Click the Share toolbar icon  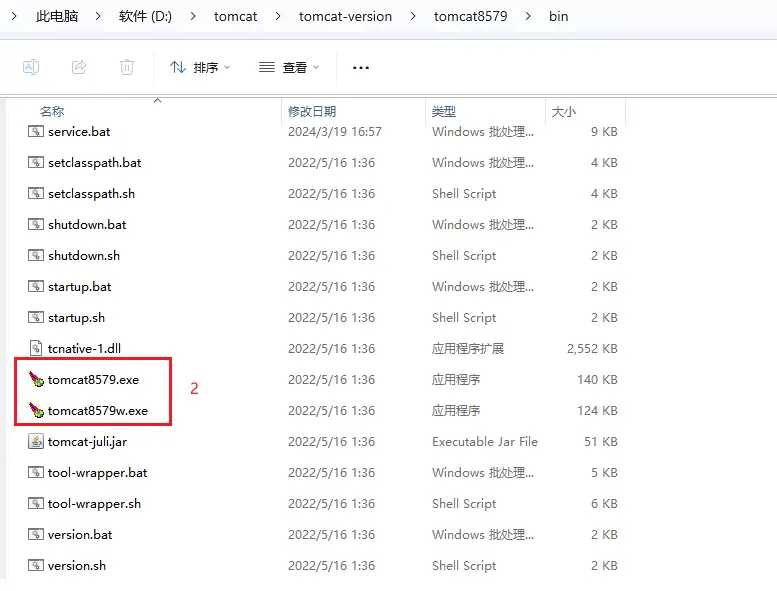pyautogui.click(x=79, y=67)
